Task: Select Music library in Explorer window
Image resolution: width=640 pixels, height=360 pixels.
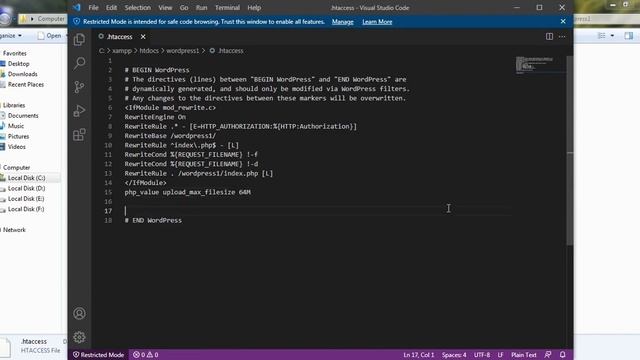Action: (16, 126)
